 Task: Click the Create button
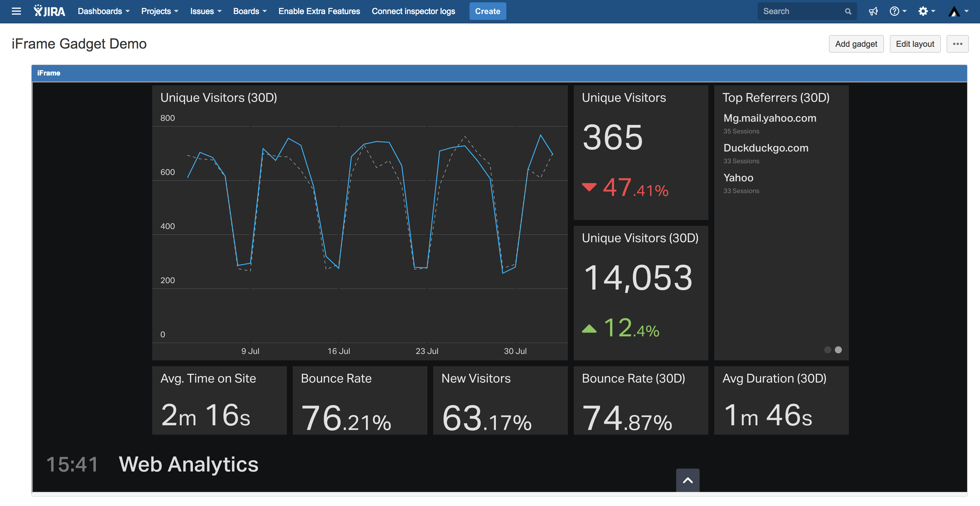point(487,11)
